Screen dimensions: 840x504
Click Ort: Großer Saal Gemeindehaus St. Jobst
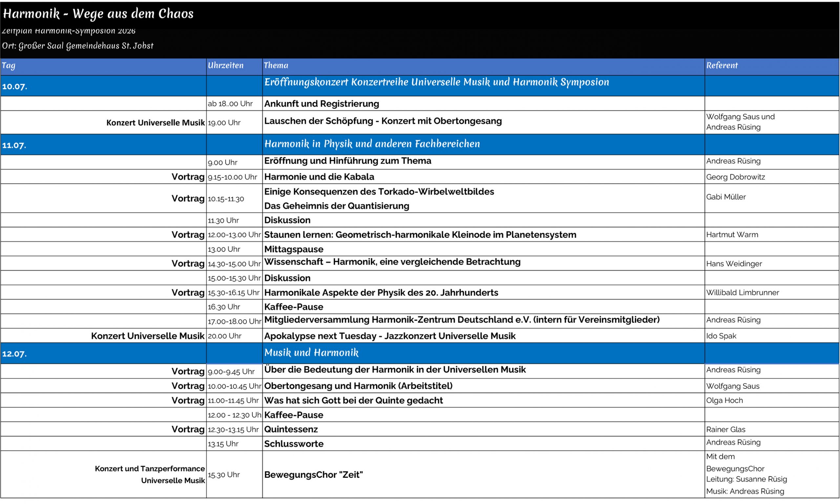click(78, 46)
